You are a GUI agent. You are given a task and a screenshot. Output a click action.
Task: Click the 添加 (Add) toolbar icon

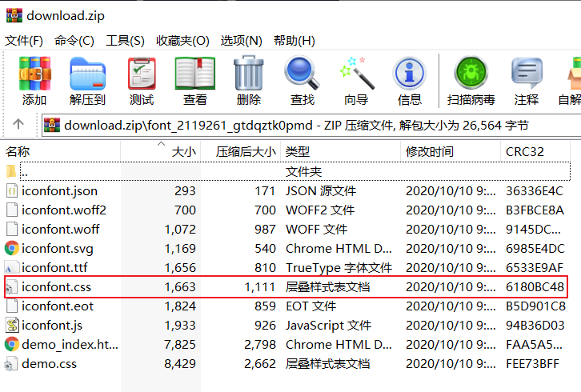[x=35, y=74]
